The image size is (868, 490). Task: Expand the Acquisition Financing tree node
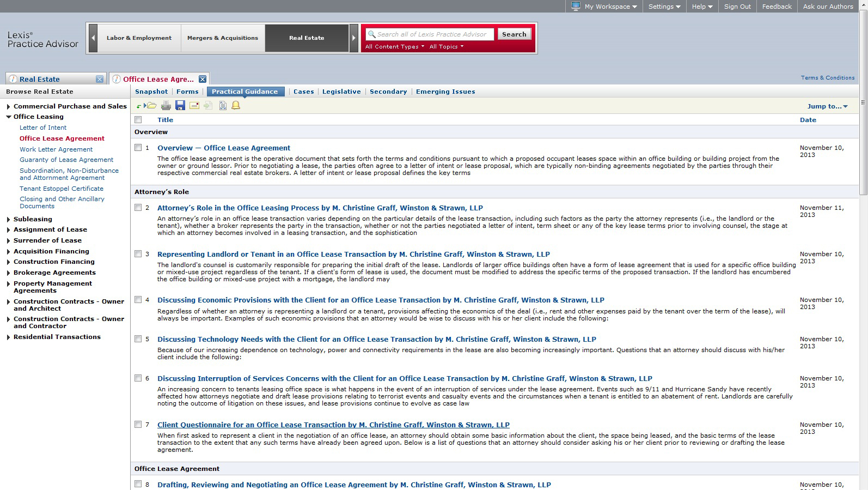[9, 252]
